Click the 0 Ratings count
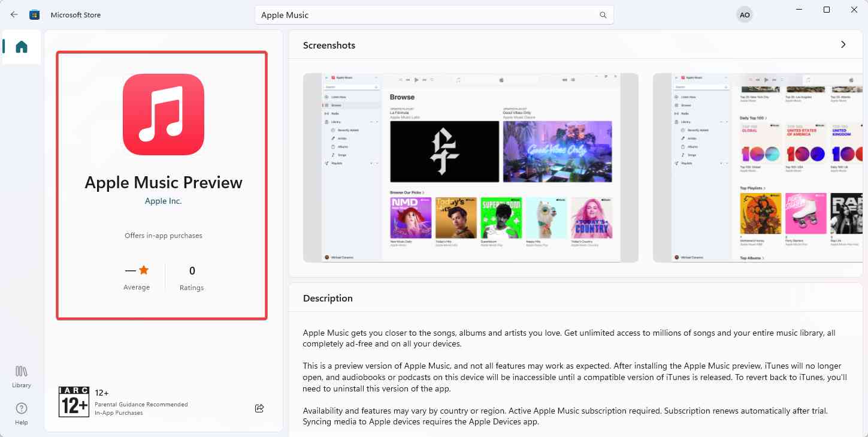The image size is (868, 437). pos(192,278)
